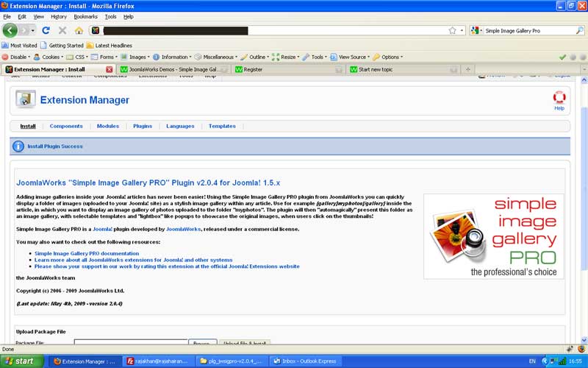
Task: Reload the page with the Refresh icon
Action: coord(46,30)
